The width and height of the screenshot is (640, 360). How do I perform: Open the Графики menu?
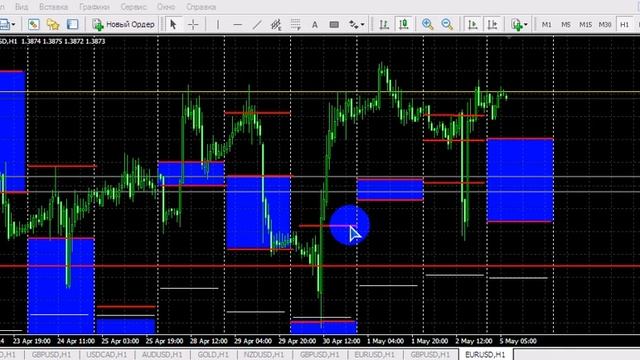pyautogui.click(x=94, y=7)
